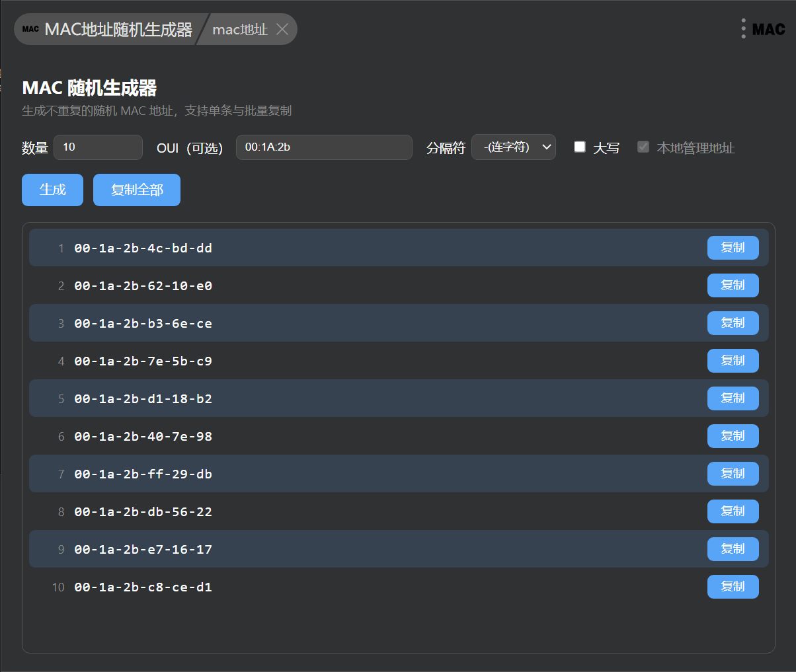This screenshot has height=672, width=796.
Task: Select the text 00-1a-2b-b3-6e-ce
Action: [x=143, y=324]
